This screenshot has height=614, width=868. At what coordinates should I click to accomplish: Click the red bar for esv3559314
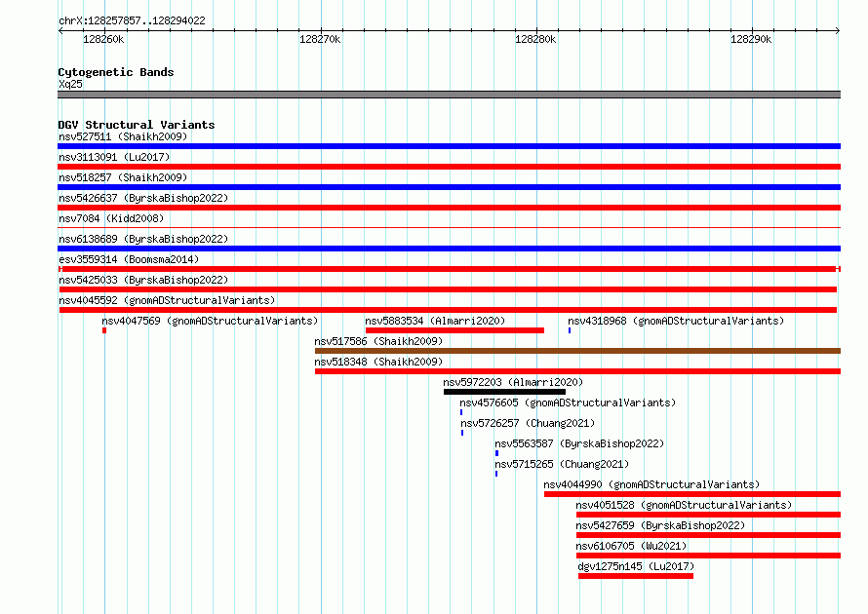point(449,269)
